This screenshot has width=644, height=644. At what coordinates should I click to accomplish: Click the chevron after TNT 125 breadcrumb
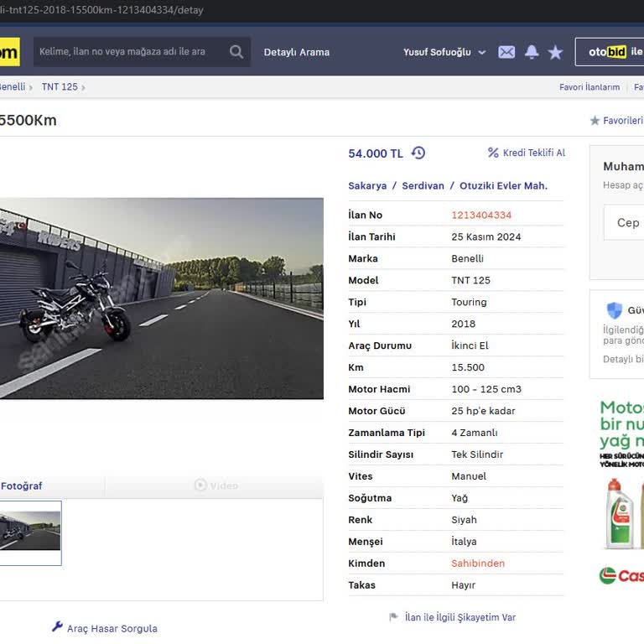[x=83, y=87]
